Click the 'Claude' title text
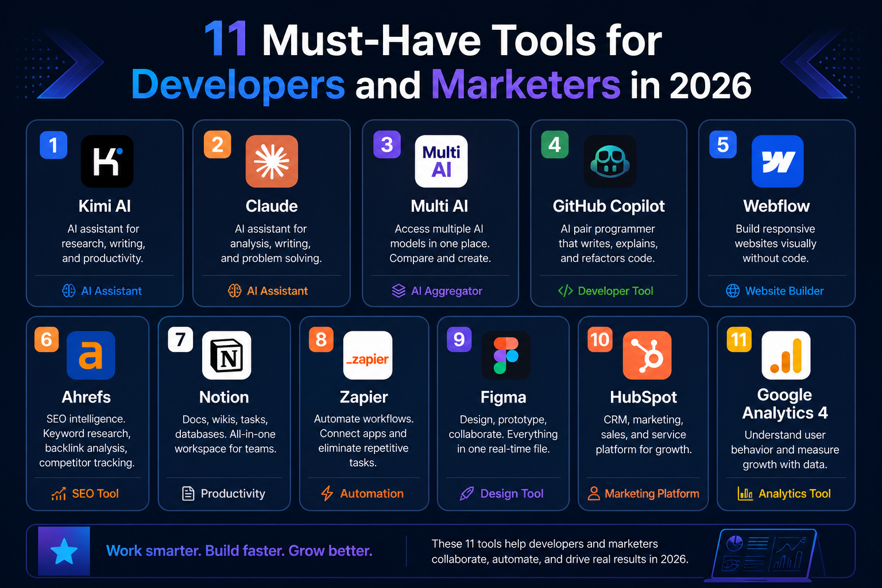The height and width of the screenshot is (588, 882). [272, 206]
